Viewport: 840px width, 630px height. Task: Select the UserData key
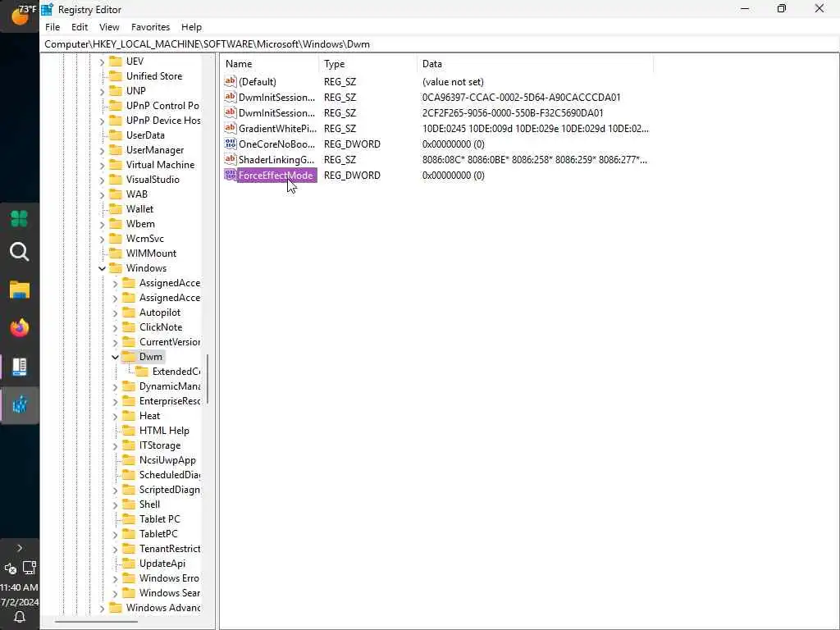click(145, 135)
